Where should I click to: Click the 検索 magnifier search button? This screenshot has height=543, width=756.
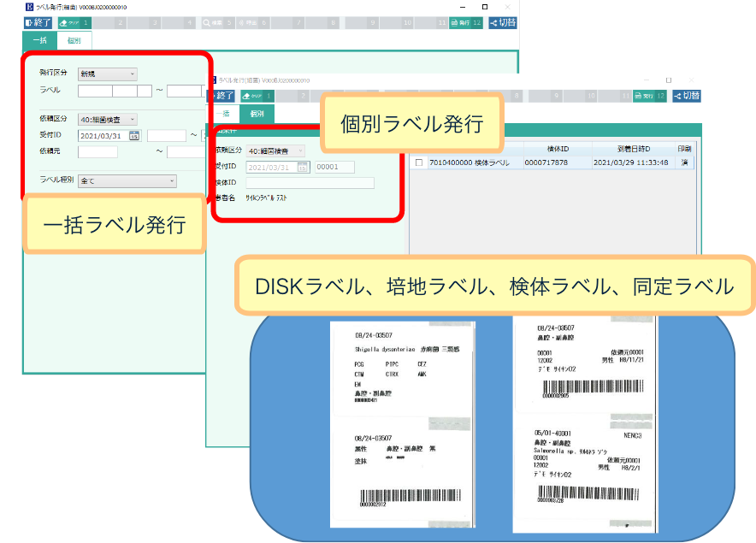(x=217, y=23)
